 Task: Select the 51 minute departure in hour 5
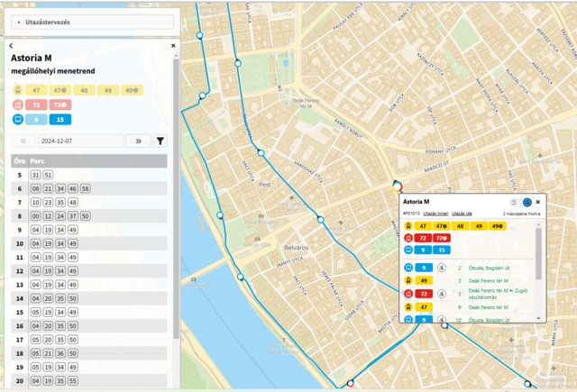[x=48, y=175]
